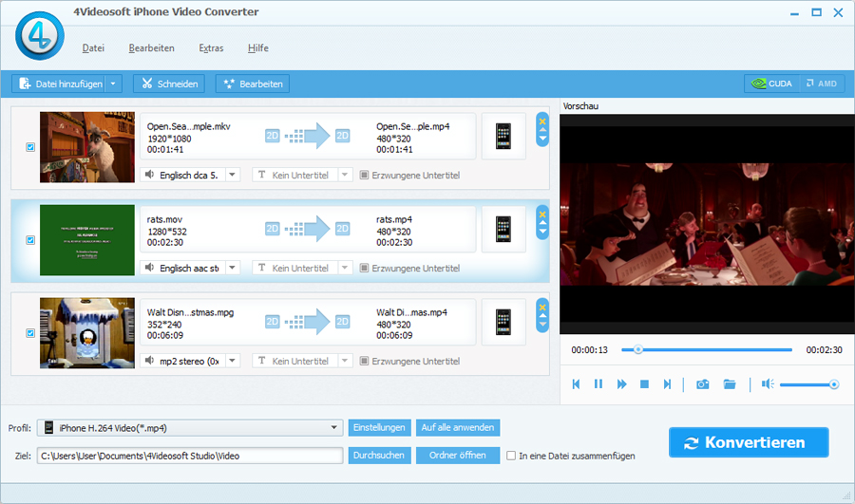Remove Open.Sea file with its orange X icon
This screenshot has height=504, width=855.
click(542, 121)
